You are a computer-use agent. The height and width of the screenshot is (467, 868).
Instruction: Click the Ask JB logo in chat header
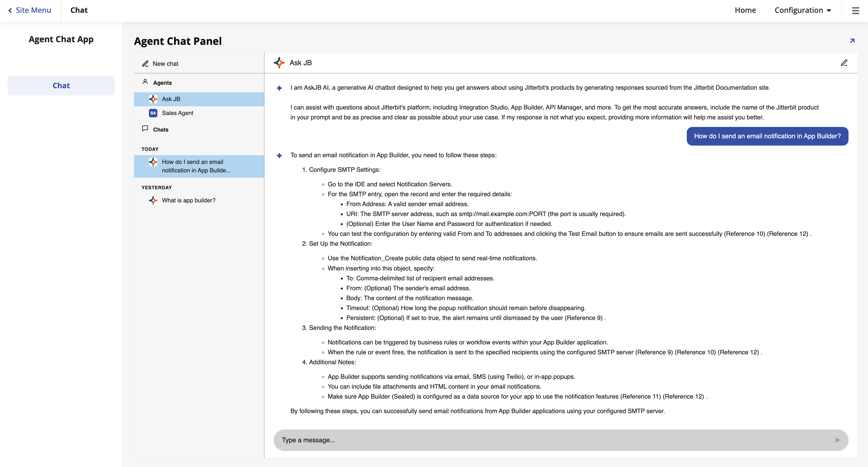coord(279,63)
